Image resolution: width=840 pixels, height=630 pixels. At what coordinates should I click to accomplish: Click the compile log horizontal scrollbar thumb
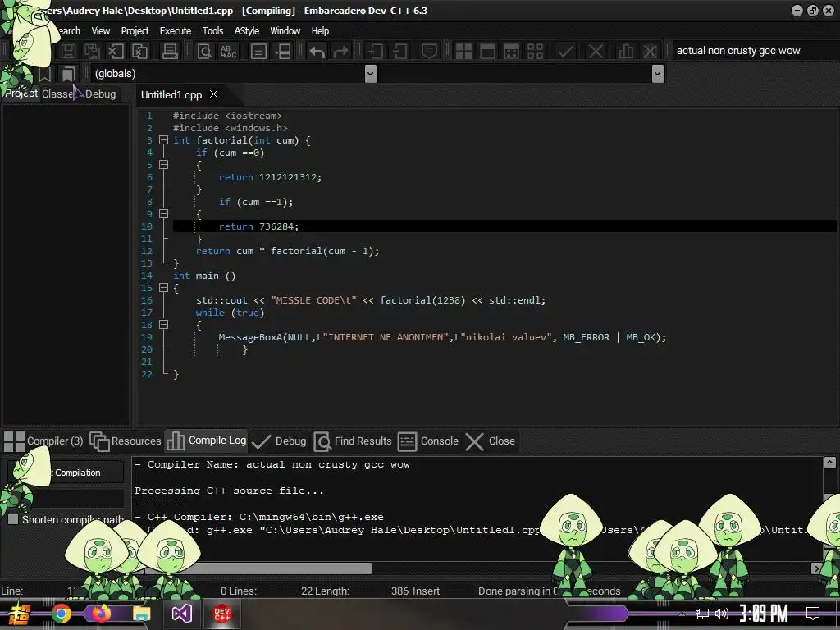258,568
